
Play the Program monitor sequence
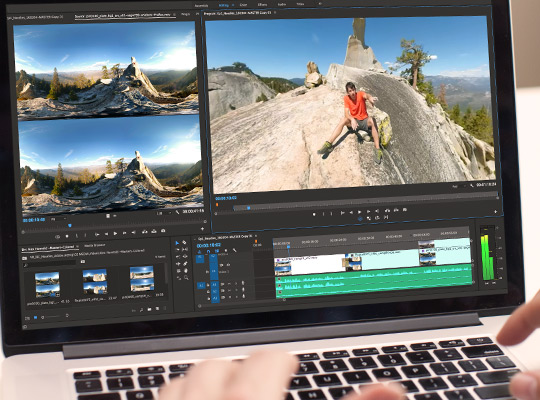coord(359,212)
